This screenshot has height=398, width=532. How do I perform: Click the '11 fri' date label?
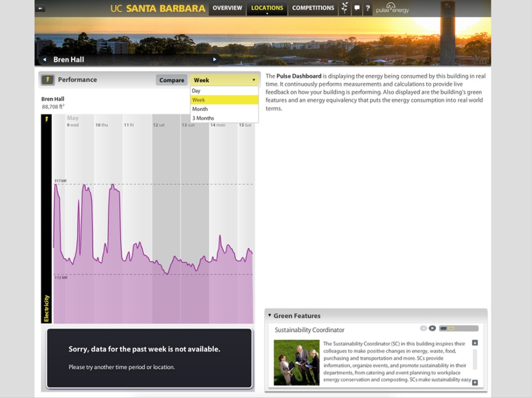[129, 125]
